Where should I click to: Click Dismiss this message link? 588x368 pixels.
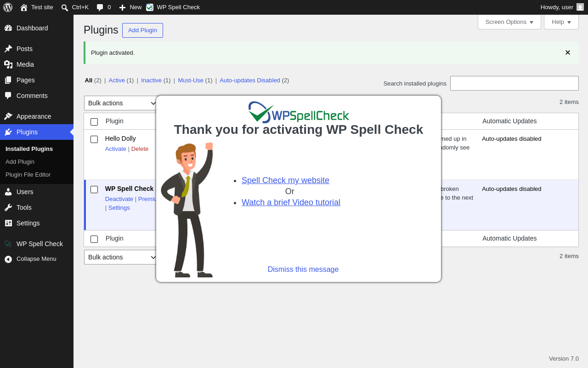click(x=303, y=270)
